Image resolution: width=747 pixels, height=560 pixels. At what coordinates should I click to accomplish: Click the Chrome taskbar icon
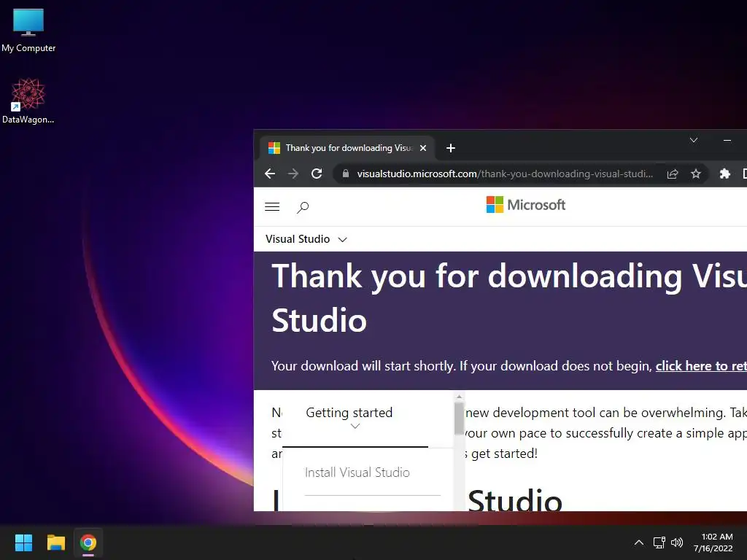tap(88, 542)
